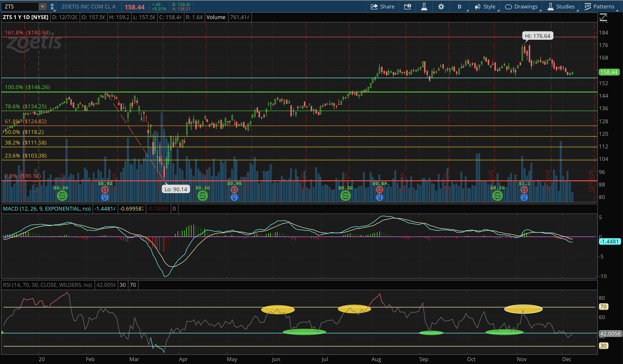623x364 pixels.
Task: Click the RSI overbought field showing 70
Action: click(133, 285)
